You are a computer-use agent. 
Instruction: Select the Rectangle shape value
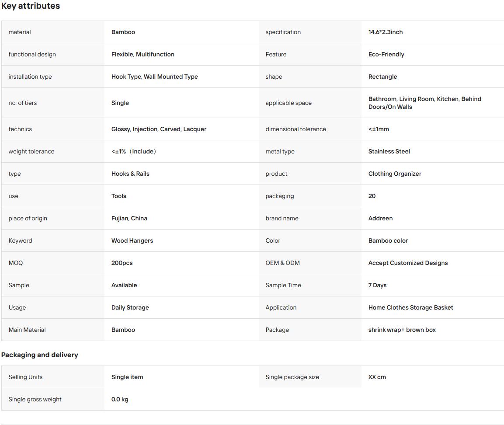(x=382, y=77)
